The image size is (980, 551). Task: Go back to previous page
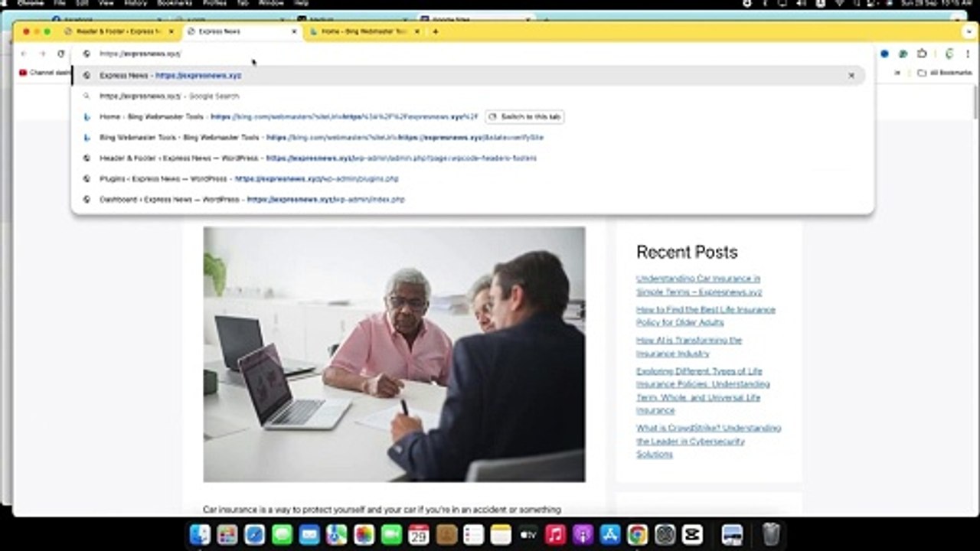pyautogui.click(x=24, y=54)
